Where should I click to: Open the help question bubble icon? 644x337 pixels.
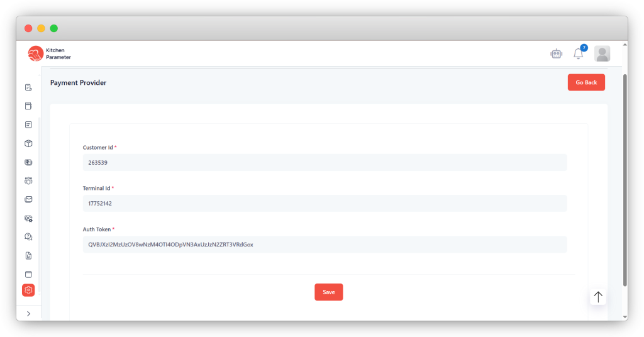[28, 237]
